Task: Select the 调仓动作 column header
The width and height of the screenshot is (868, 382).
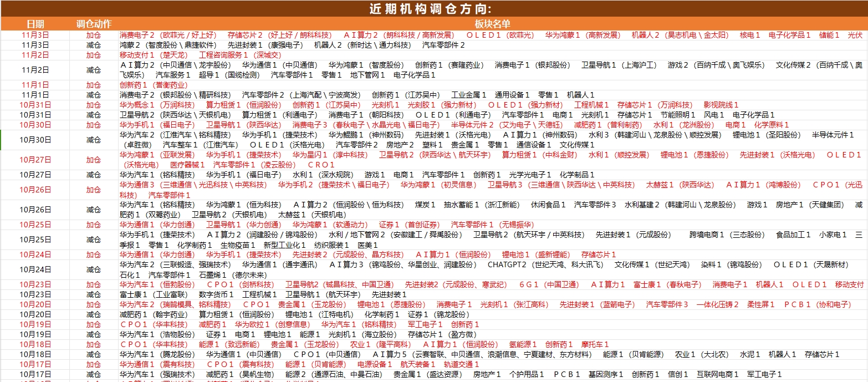Action: 94,24
